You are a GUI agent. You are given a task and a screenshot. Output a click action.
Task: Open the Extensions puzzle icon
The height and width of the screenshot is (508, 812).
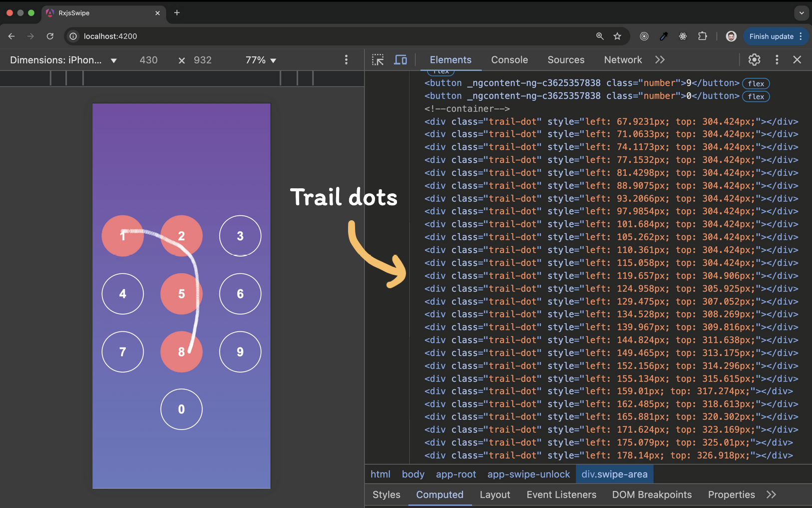click(702, 36)
